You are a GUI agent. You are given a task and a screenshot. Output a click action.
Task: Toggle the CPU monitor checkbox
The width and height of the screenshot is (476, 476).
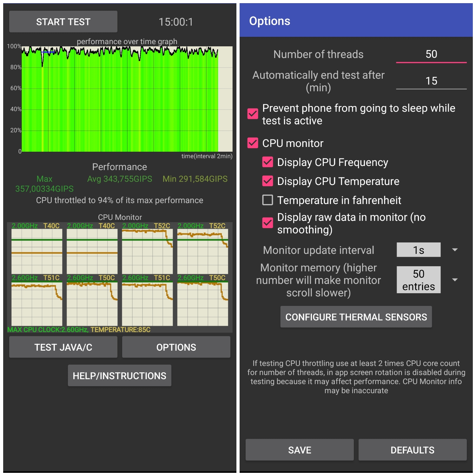pos(253,143)
